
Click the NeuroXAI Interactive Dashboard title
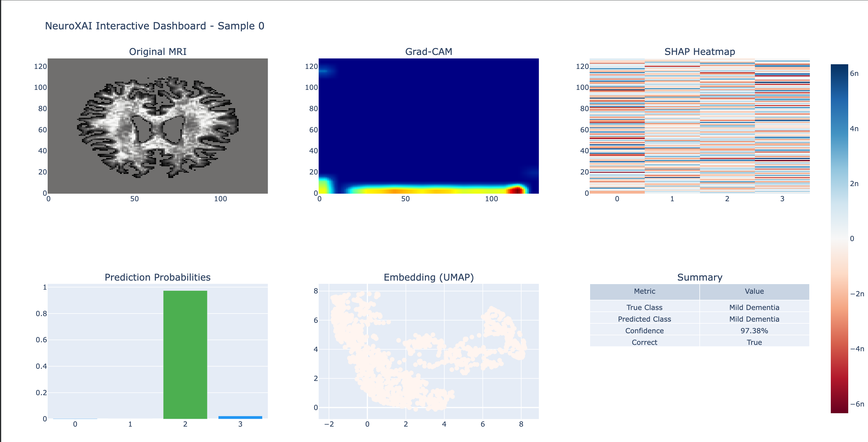[x=154, y=26]
